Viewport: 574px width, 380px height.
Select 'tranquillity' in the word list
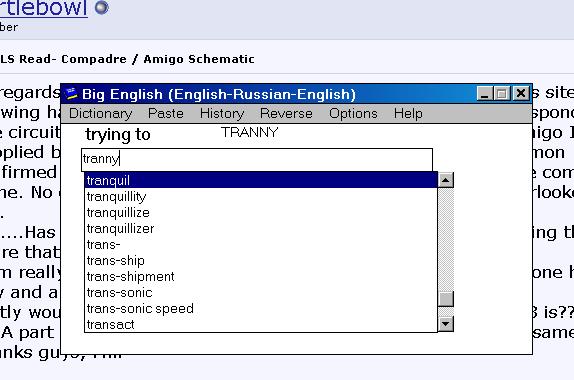(x=261, y=197)
